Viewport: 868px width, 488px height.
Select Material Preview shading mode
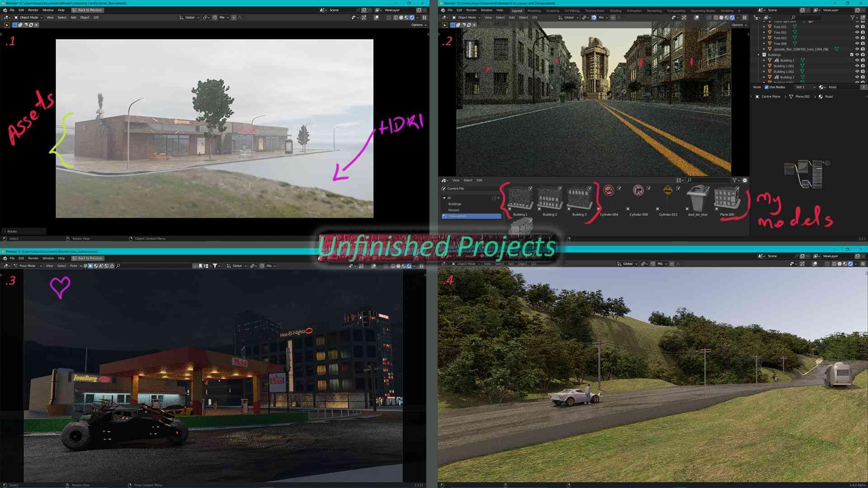(727, 17)
